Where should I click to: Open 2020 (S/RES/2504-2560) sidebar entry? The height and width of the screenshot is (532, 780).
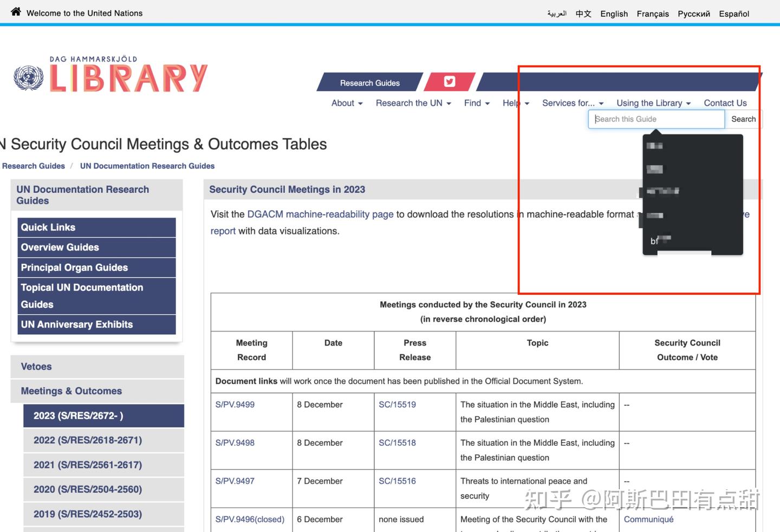tap(104, 489)
